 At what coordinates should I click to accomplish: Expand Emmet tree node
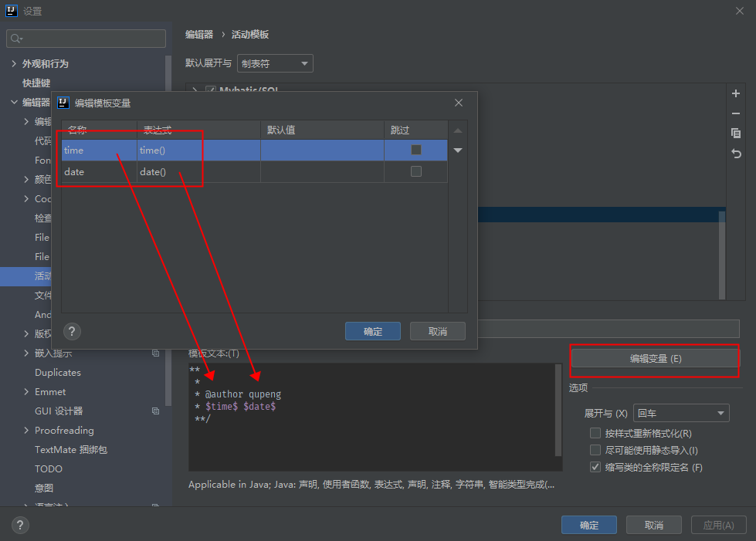[x=26, y=391]
